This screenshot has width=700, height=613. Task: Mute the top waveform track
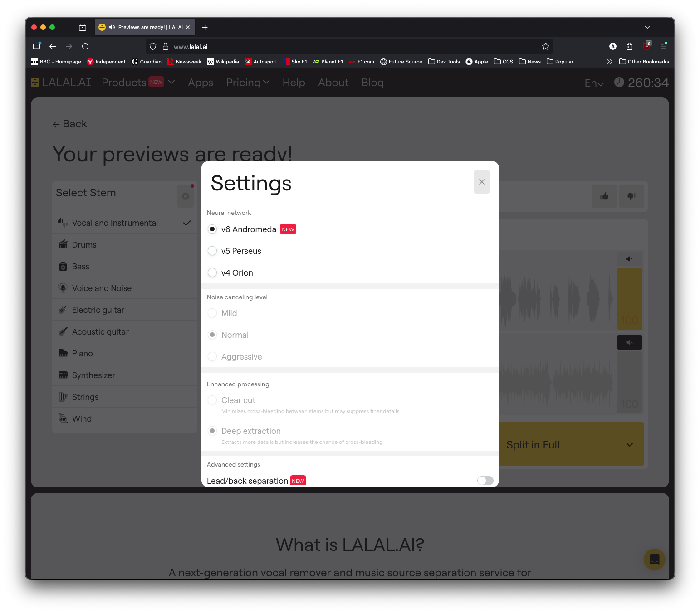coord(629,259)
